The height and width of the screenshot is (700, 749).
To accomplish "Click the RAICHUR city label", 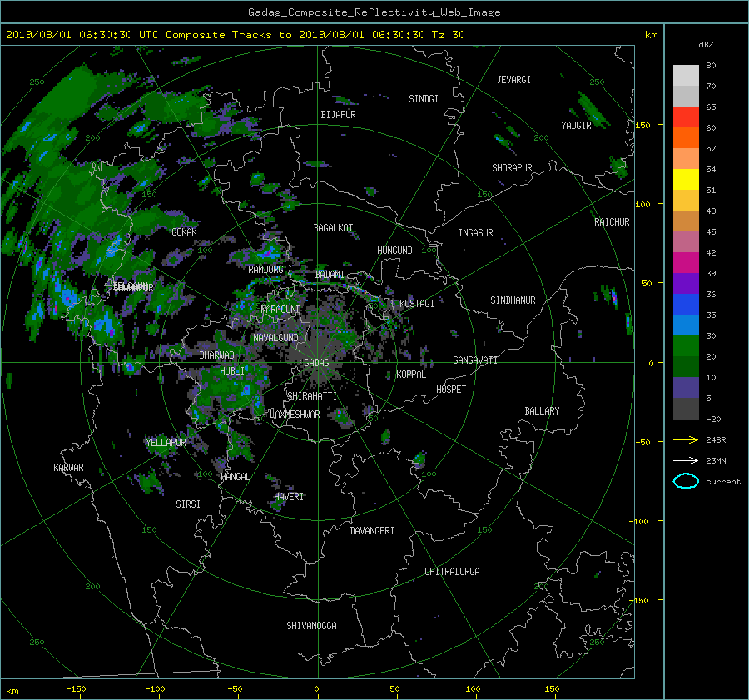I will coord(612,222).
